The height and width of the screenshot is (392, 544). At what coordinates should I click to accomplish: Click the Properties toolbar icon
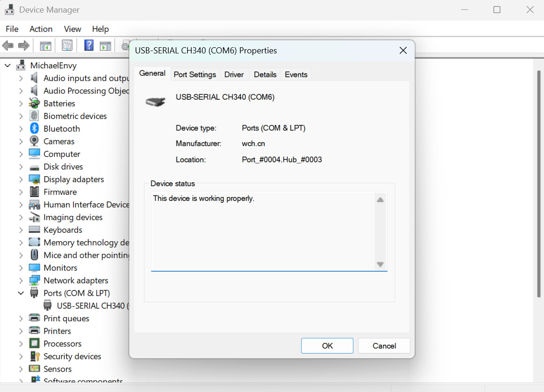pyautogui.click(x=67, y=45)
